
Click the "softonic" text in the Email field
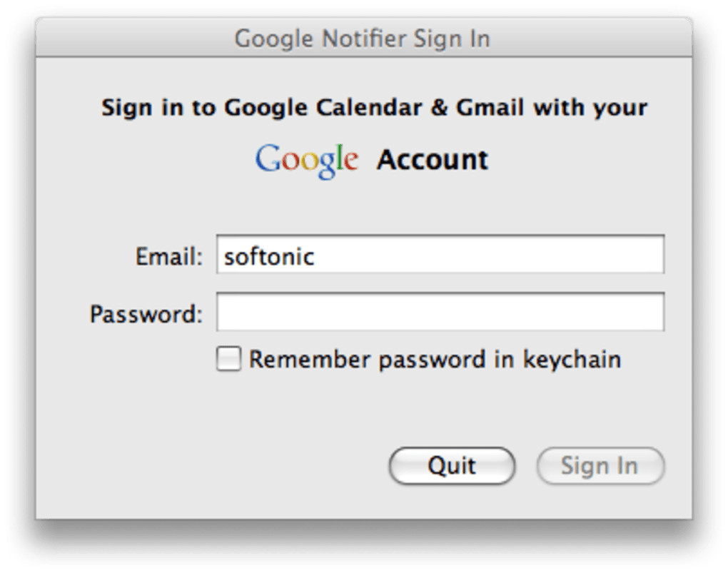click(269, 256)
